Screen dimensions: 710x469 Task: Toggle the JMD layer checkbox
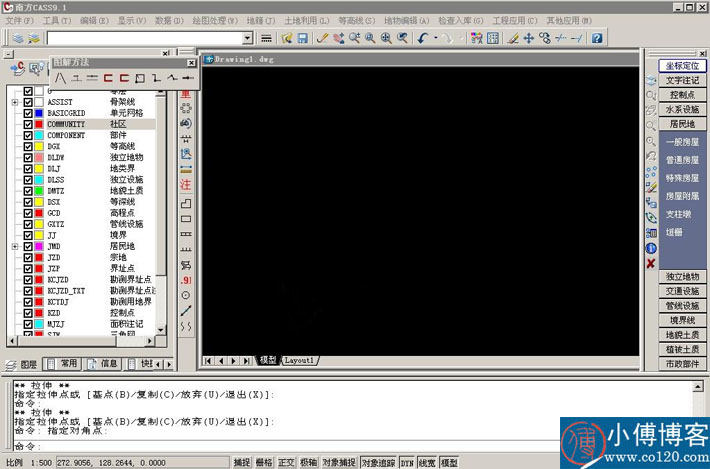click(x=28, y=246)
